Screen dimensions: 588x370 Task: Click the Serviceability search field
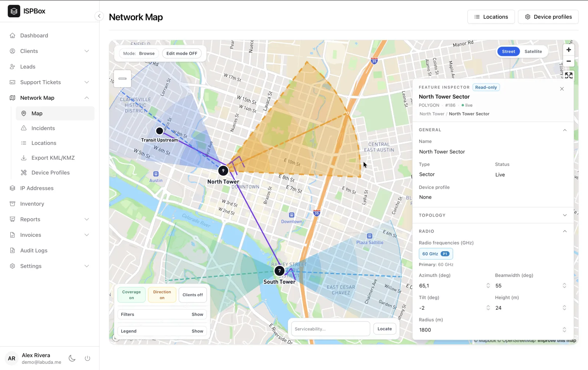pos(330,329)
